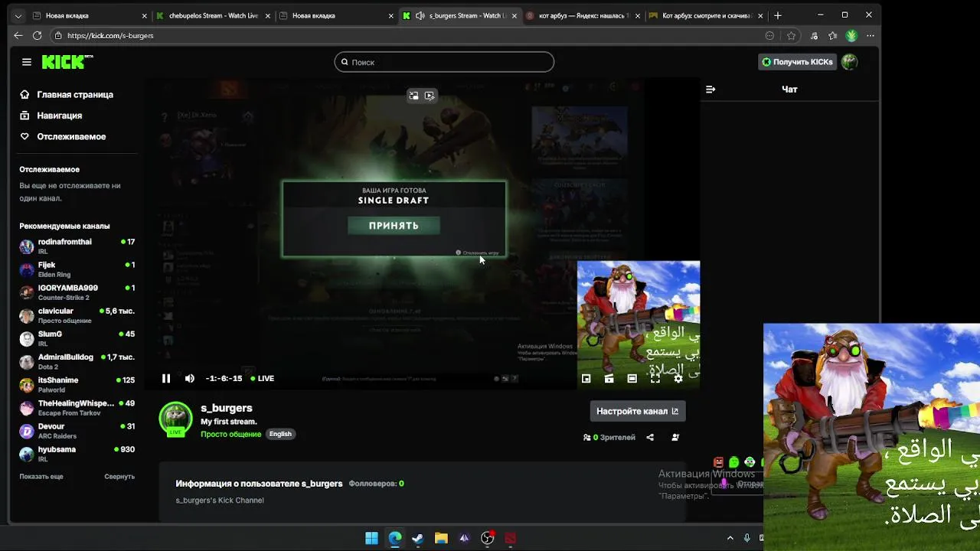Click the KICK logo
This screenshot has height=551, width=980.
click(67, 62)
